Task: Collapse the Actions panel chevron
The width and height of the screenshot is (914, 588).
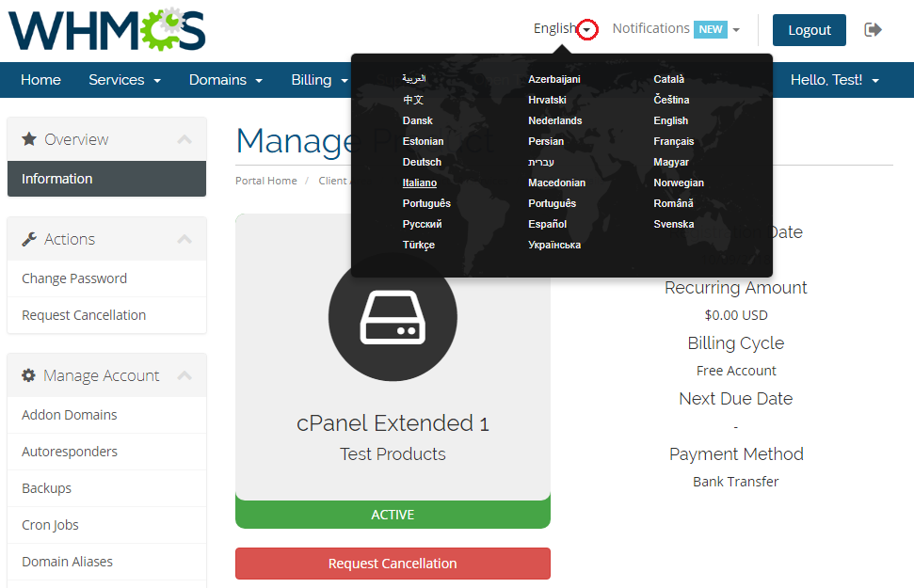Action: (x=184, y=239)
